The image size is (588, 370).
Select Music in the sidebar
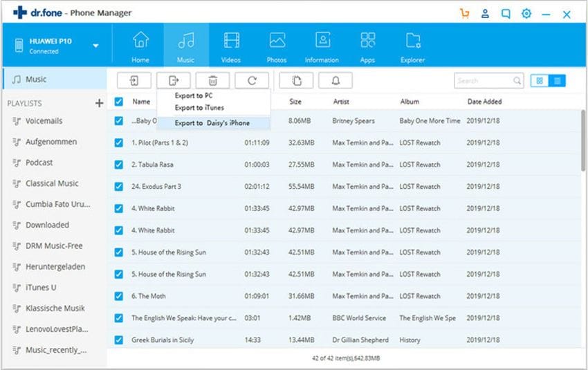(x=55, y=79)
